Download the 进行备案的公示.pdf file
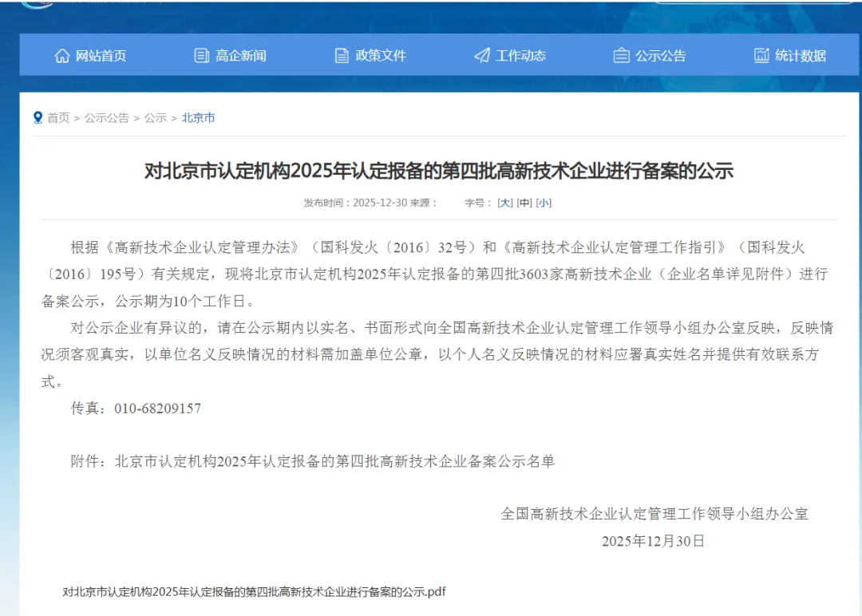Viewport: 862px width, 616px height. [254, 592]
